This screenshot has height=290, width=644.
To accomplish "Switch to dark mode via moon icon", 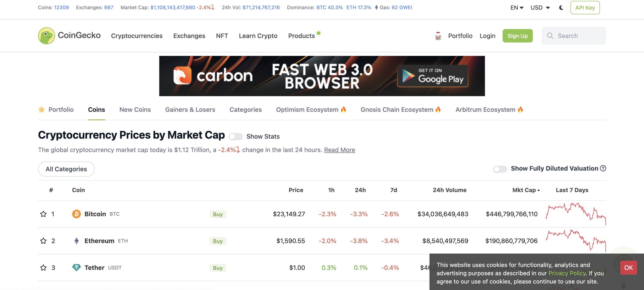I will click(561, 8).
